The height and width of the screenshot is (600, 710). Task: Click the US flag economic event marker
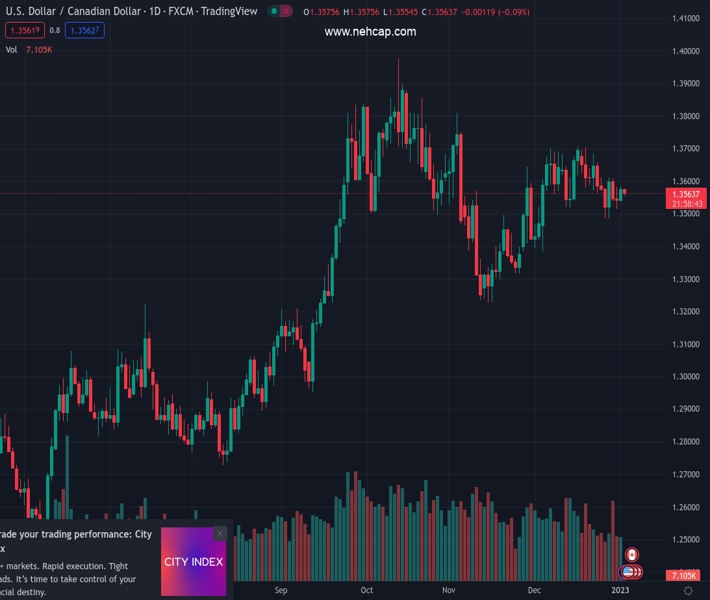coord(627,572)
